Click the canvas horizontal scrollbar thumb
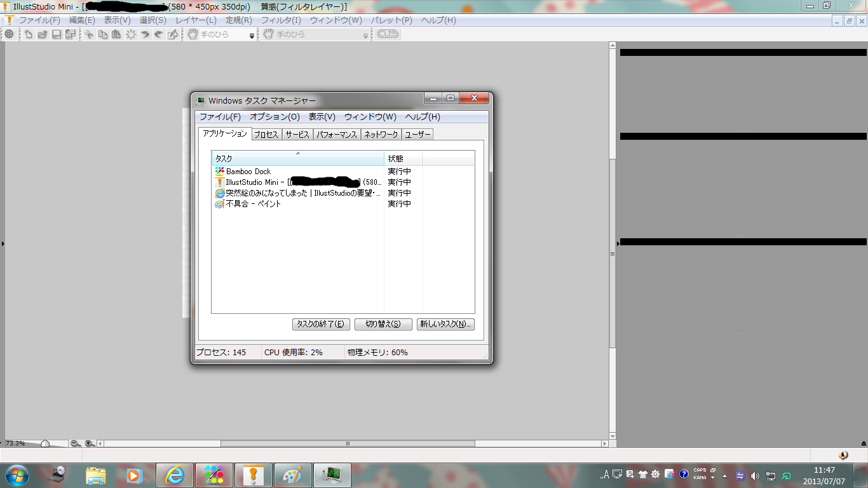This screenshot has width=868, height=488. [348, 444]
